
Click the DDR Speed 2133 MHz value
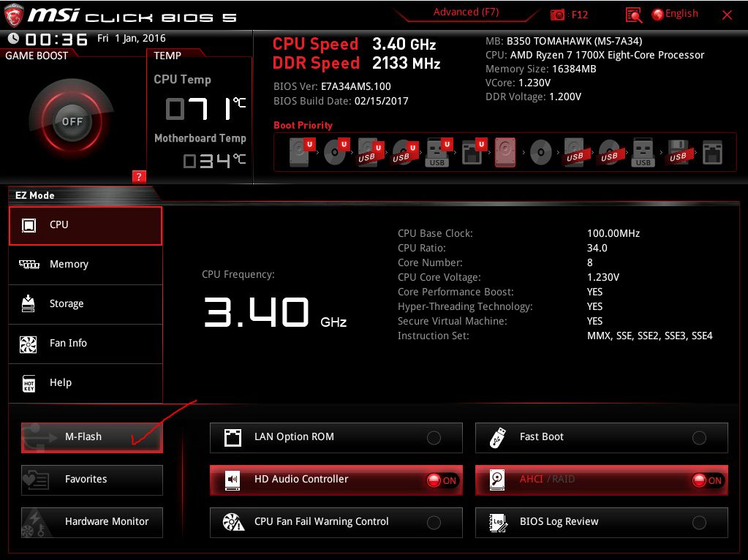[406, 63]
